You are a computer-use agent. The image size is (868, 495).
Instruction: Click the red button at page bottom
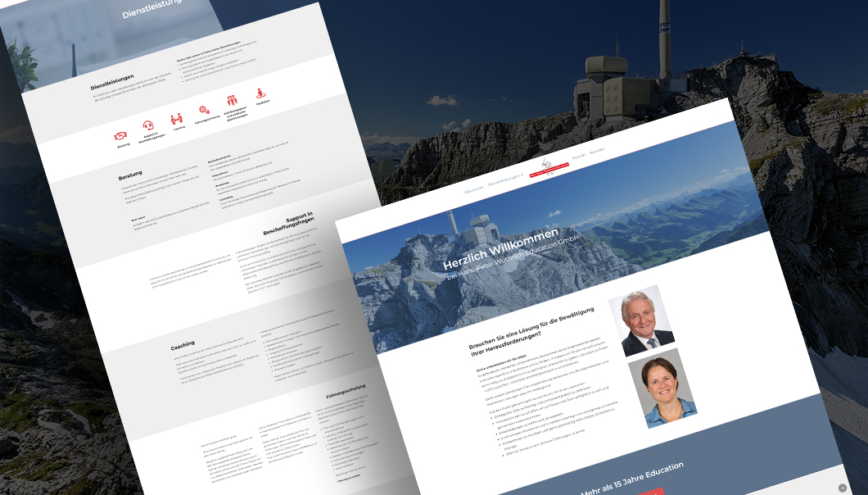(x=652, y=492)
